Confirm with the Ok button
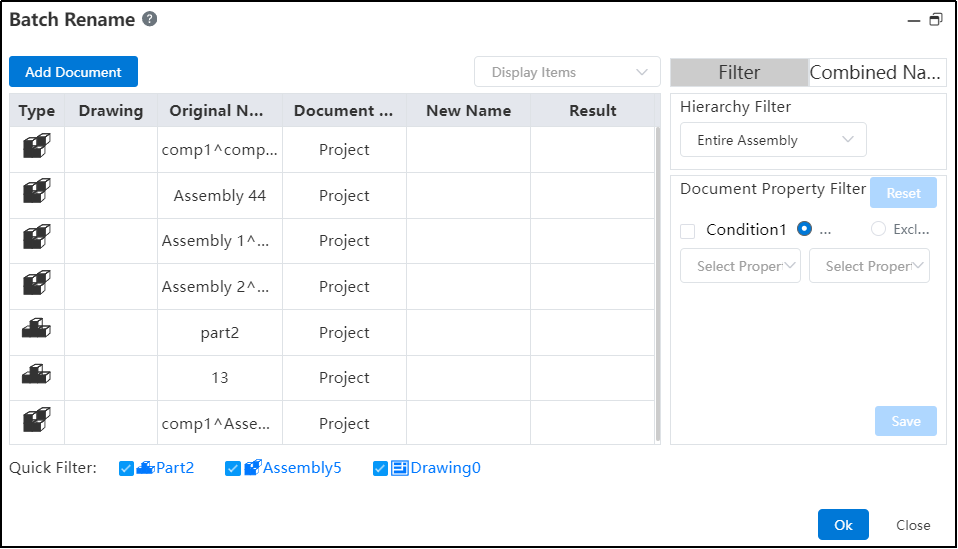The height and width of the screenshot is (549, 958). pyautogui.click(x=843, y=525)
